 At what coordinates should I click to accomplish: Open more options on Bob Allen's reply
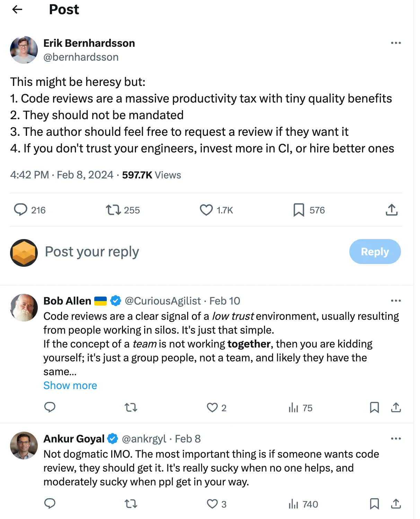[x=395, y=301]
